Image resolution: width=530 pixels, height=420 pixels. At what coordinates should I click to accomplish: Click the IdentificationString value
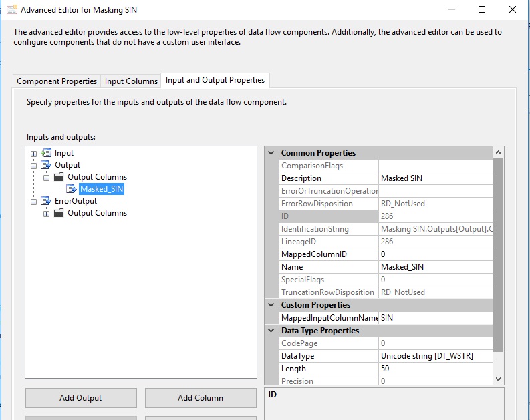coord(435,229)
